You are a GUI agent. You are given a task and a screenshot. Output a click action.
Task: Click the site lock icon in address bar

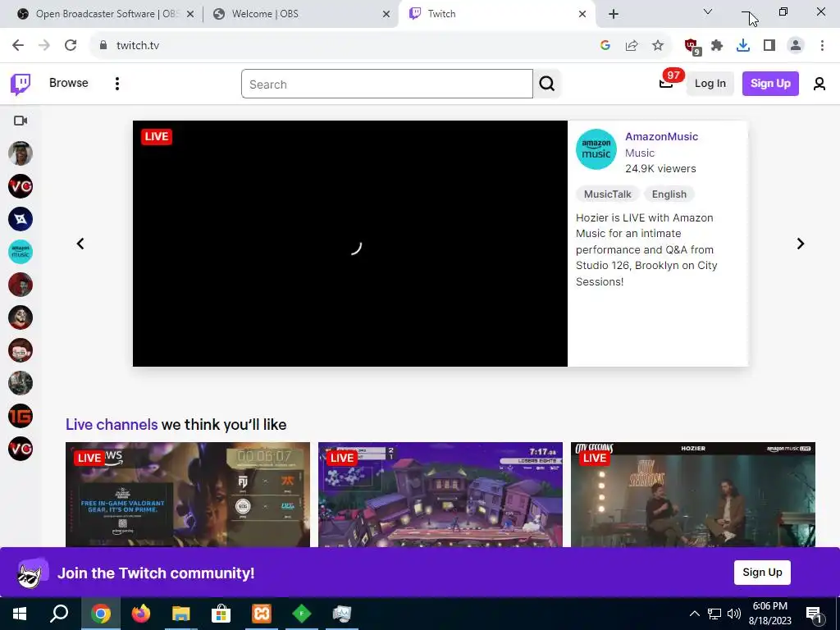pyautogui.click(x=103, y=46)
